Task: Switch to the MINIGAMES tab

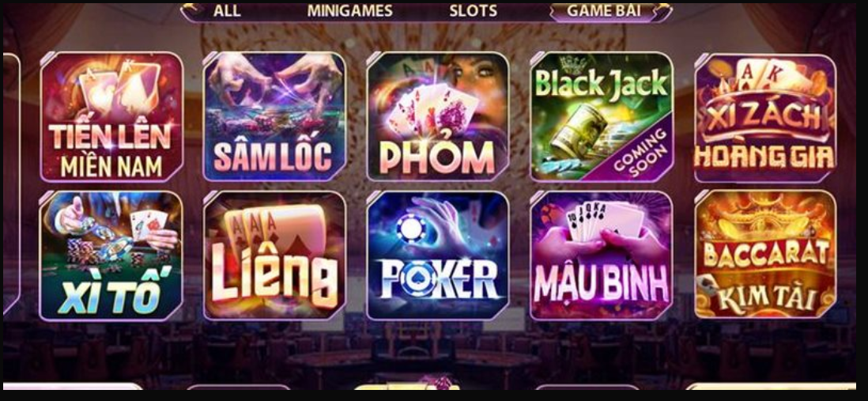Action: tap(350, 10)
